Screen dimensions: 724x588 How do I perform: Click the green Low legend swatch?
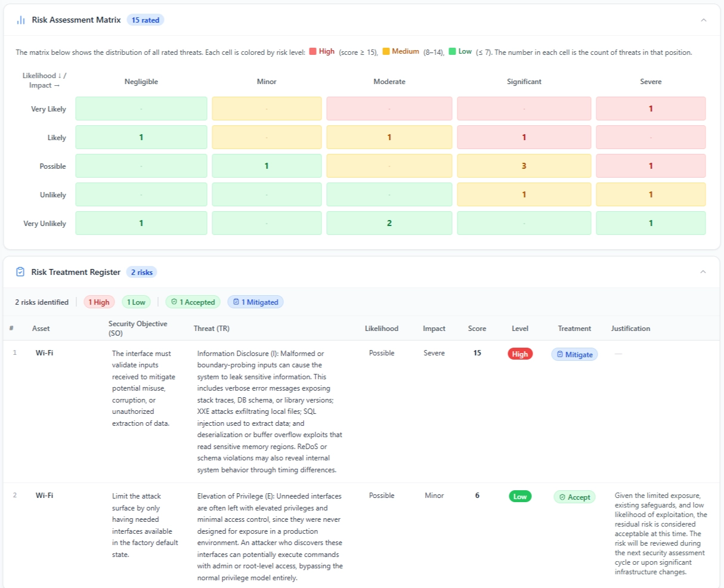451,51
